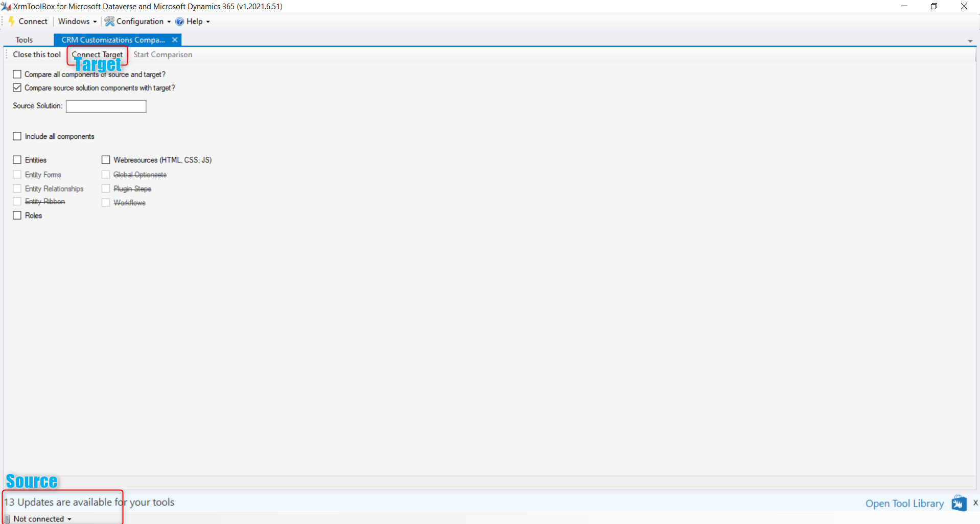
Task: Click the Connect lightning icon
Action: click(11, 21)
